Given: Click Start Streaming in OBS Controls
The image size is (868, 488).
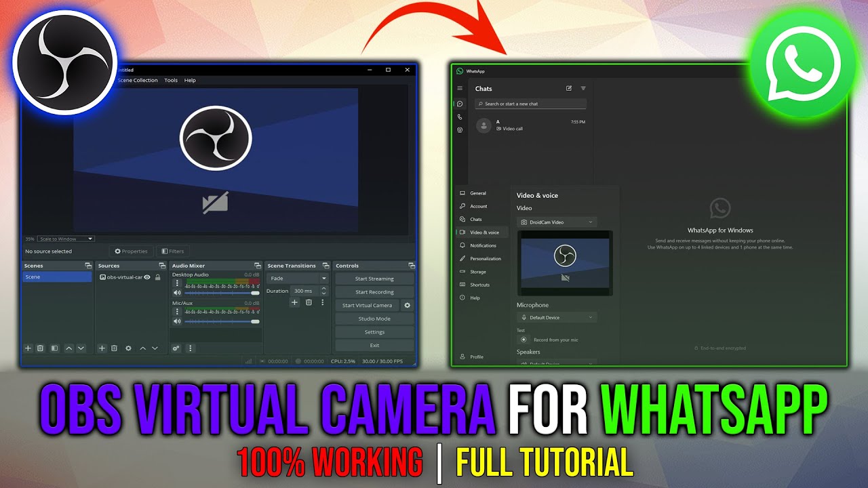Looking at the screenshot, I should [x=374, y=279].
